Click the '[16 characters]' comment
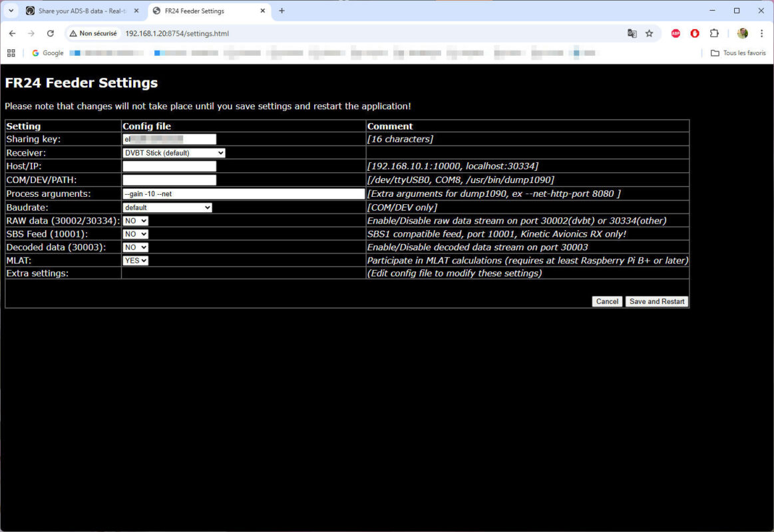Viewport: 774px width, 532px height. click(401, 139)
